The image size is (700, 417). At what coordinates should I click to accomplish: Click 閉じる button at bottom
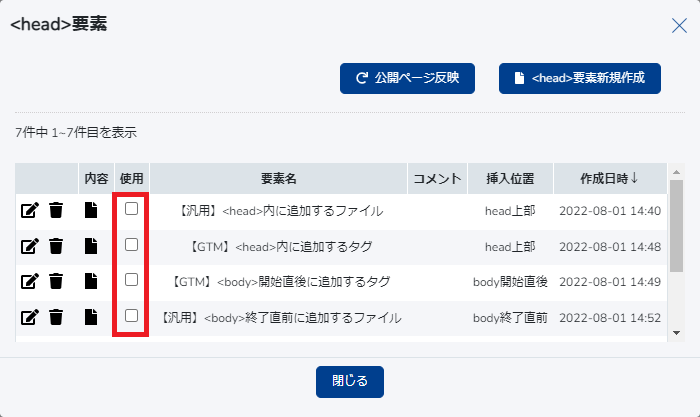coord(350,381)
